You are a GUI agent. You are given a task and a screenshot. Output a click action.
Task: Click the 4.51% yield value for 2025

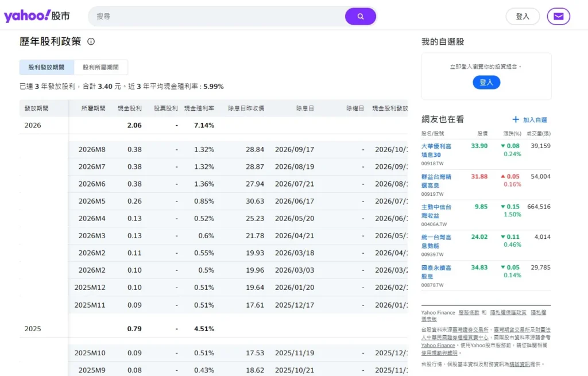click(x=204, y=329)
